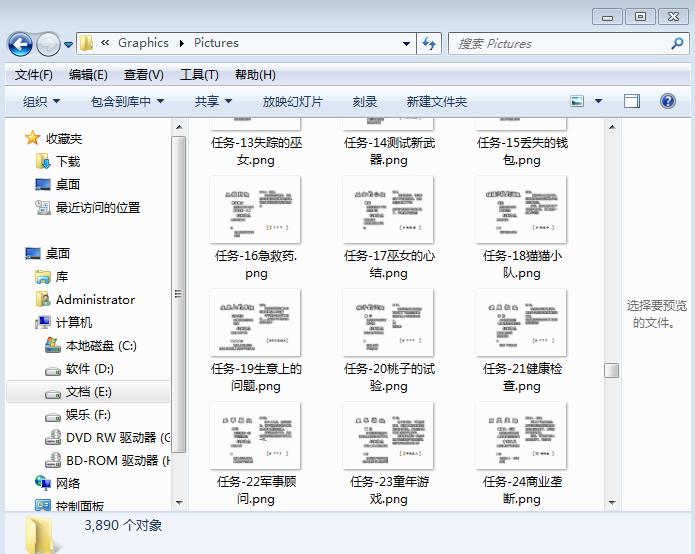Open address bar history dropdown

click(406, 43)
